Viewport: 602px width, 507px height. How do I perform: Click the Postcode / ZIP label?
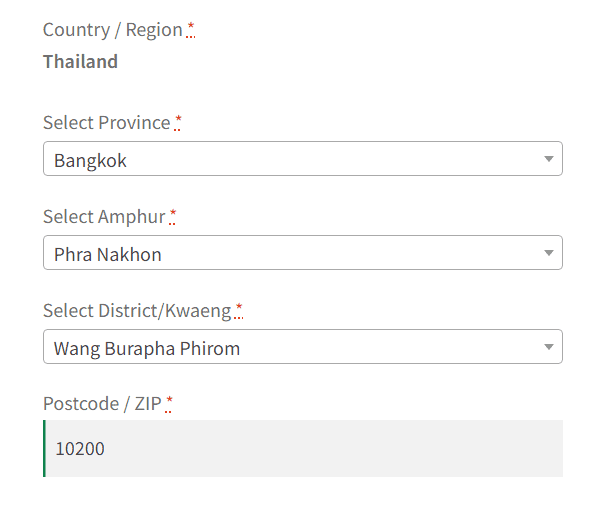pos(101,404)
